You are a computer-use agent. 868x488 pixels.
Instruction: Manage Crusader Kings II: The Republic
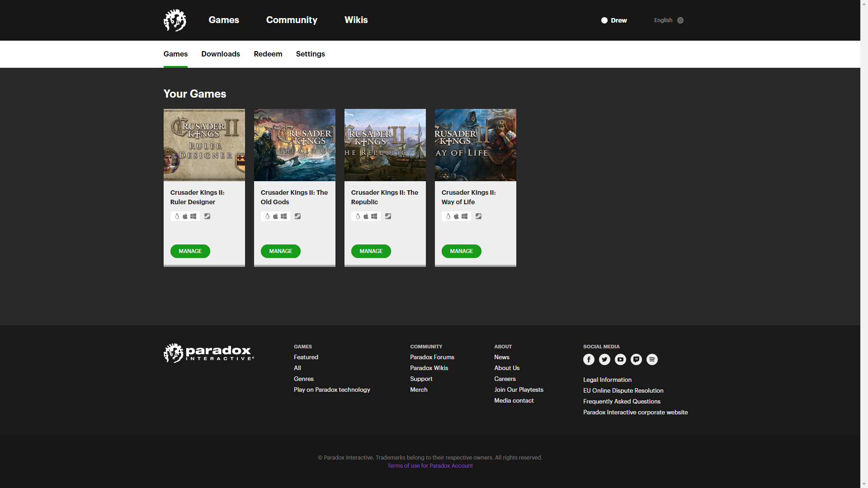point(371,251)
